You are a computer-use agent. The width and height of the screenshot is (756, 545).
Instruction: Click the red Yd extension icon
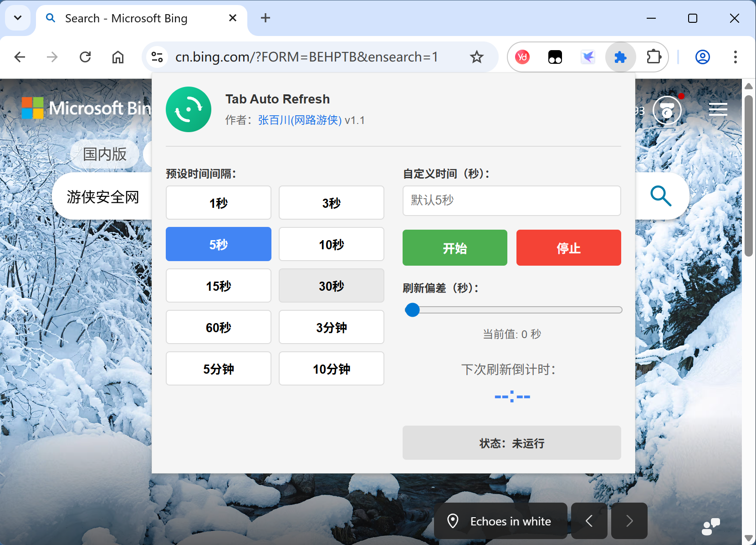[x=522, y=57]
